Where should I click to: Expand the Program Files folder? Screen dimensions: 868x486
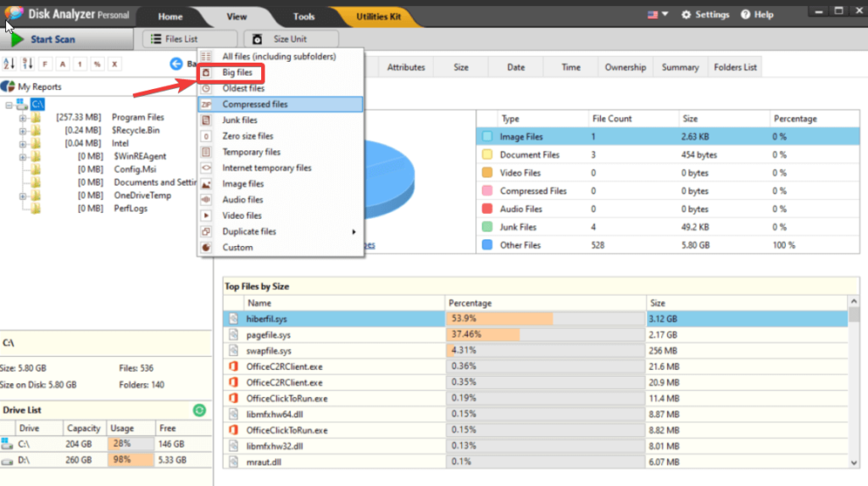coord(23,118)
